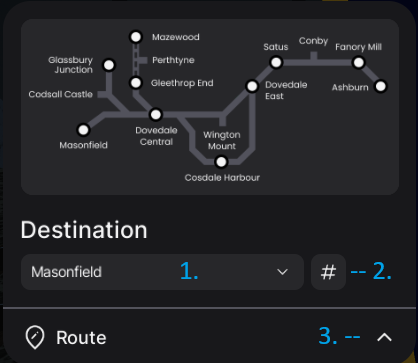Click the Fanory Mill station node
418x363 pixels.
pos(359,62)
